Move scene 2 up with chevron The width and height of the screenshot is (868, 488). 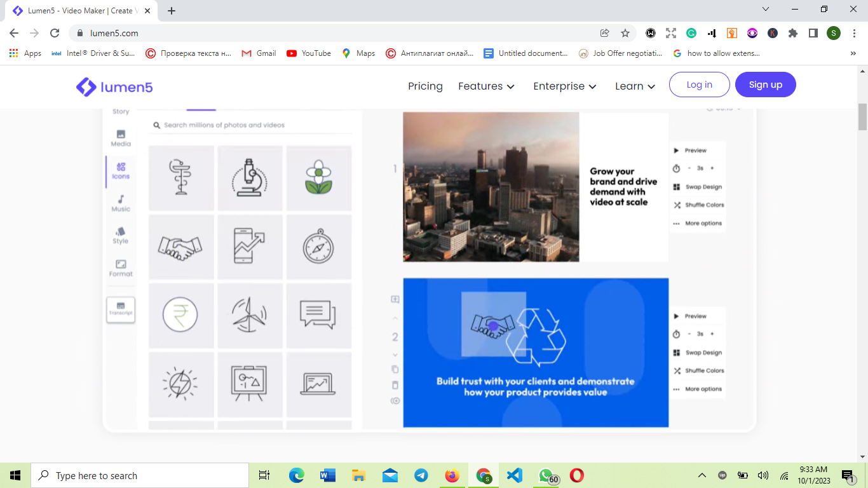(x=395, y=318)
